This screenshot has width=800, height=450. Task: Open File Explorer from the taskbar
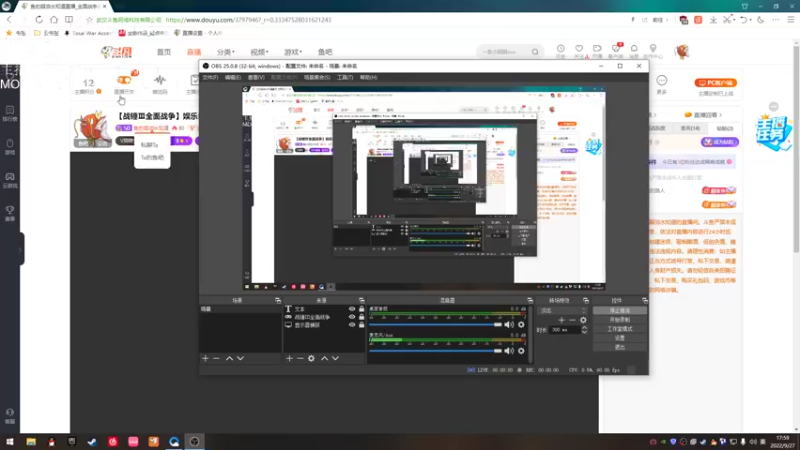point(31,442)
